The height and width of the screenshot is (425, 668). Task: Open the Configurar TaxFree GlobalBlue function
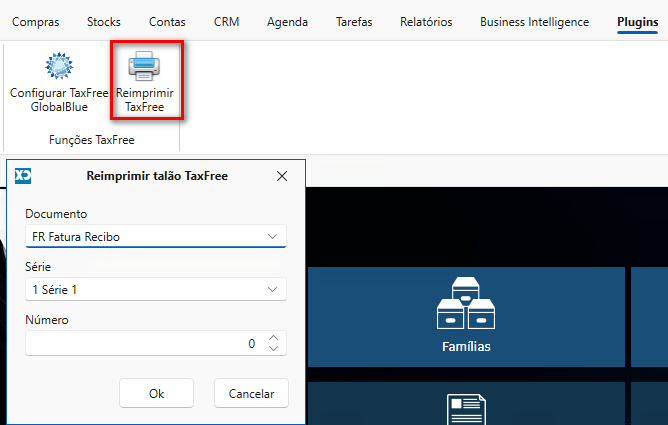pyautogui.click(x=59, y=82)
